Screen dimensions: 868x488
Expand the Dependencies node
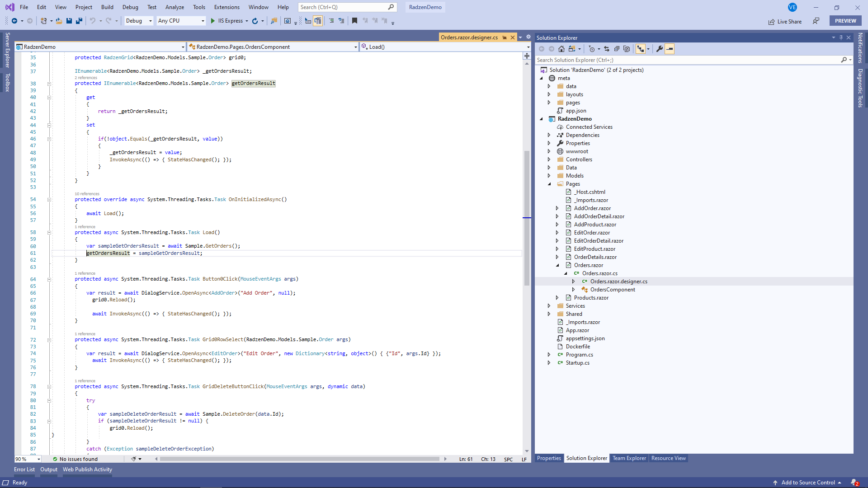click(549, 135)
